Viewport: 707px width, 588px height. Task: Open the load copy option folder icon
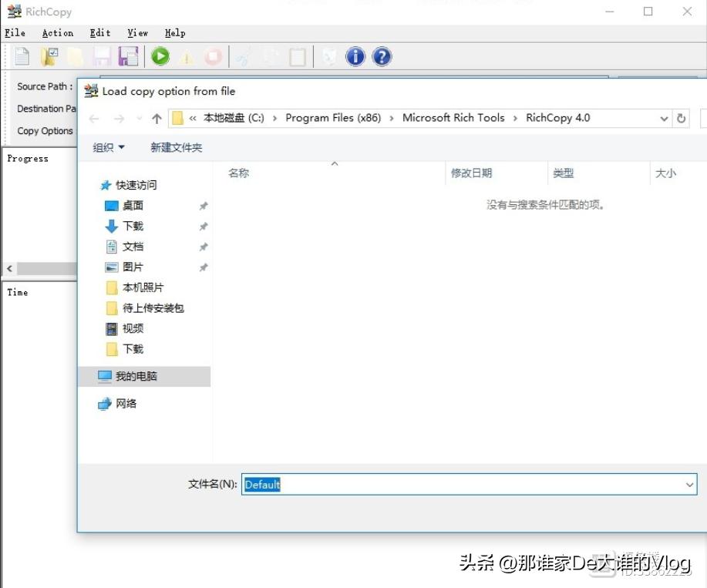pos(49,56)
